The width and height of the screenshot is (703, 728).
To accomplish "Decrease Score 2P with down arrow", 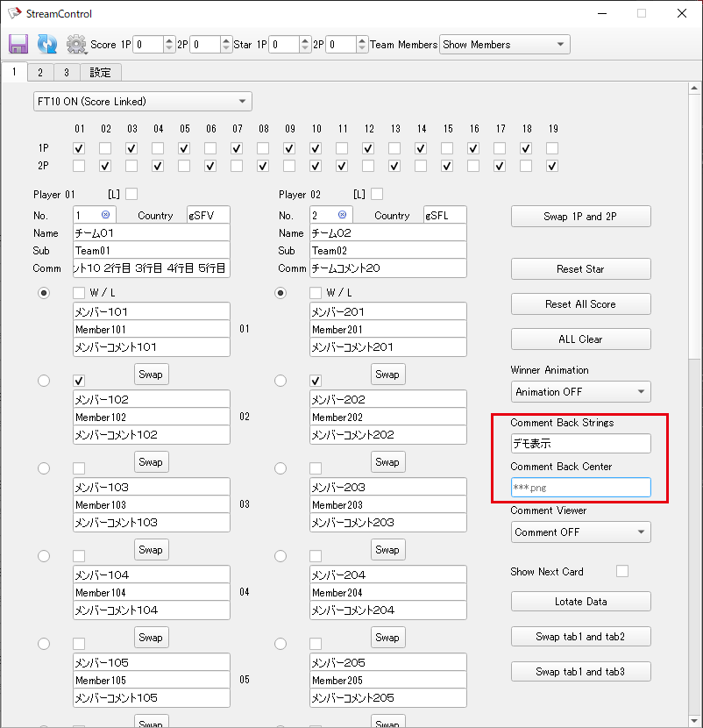I will pos(226,48).
